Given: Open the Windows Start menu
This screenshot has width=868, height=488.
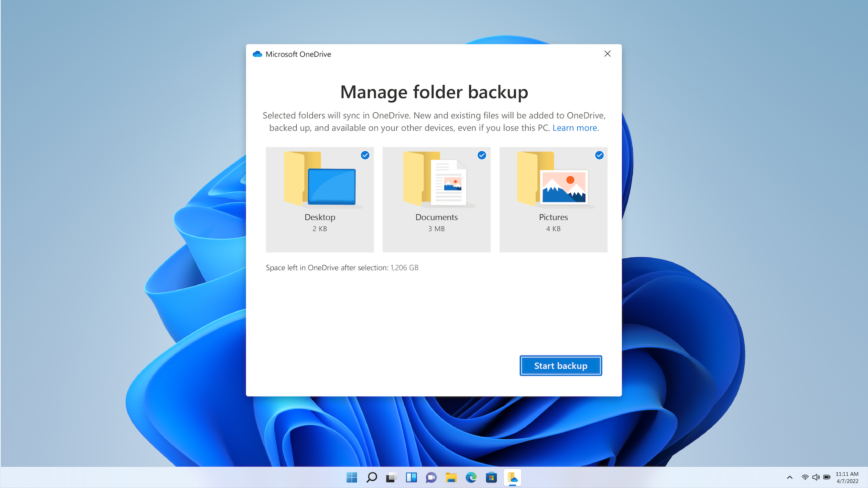Looking at the screenshot, I should click(352, 477).
